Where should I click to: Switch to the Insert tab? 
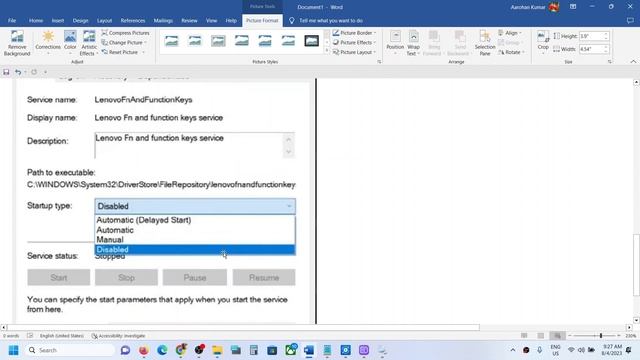58,20
